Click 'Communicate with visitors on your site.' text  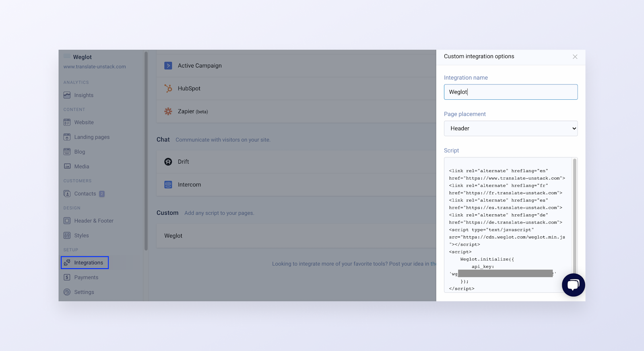click(223, 140)
